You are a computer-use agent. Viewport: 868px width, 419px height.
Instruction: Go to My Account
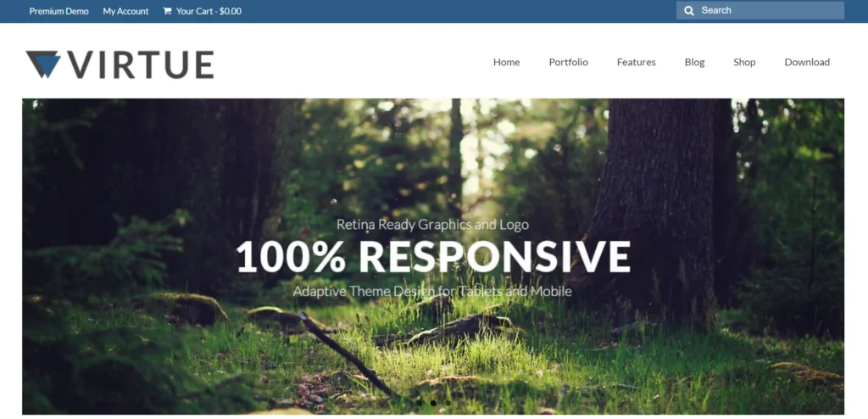[125, 11]
